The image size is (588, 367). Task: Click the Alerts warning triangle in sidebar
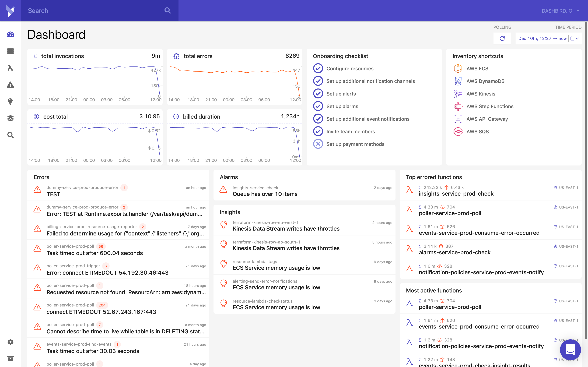(x=10, y=85)
